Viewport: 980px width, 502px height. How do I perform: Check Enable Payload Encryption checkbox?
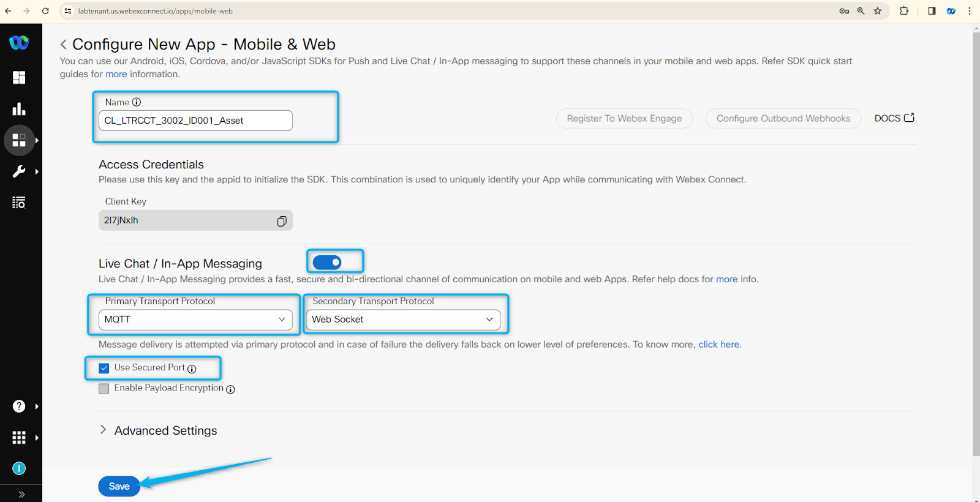104,389
